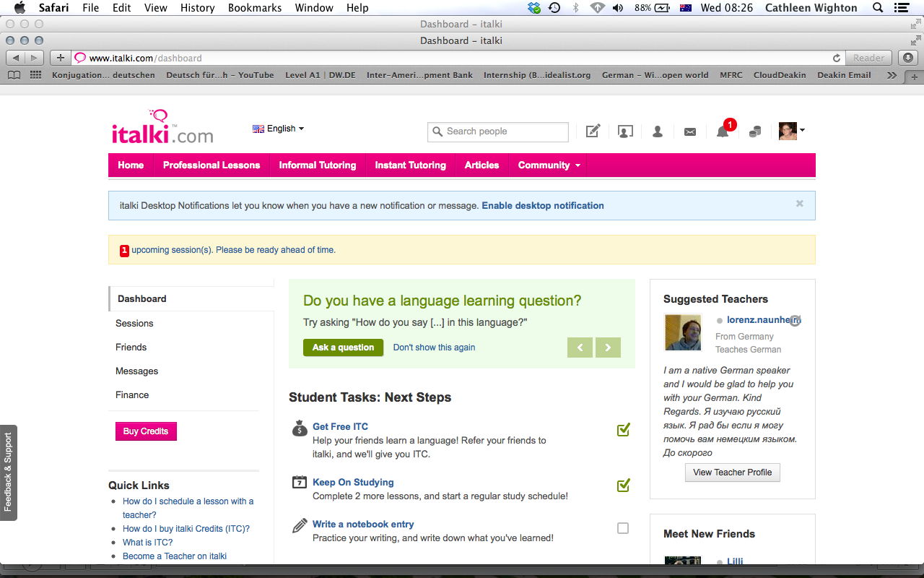Dismiss the desktop notifications banner

(800, 204)
